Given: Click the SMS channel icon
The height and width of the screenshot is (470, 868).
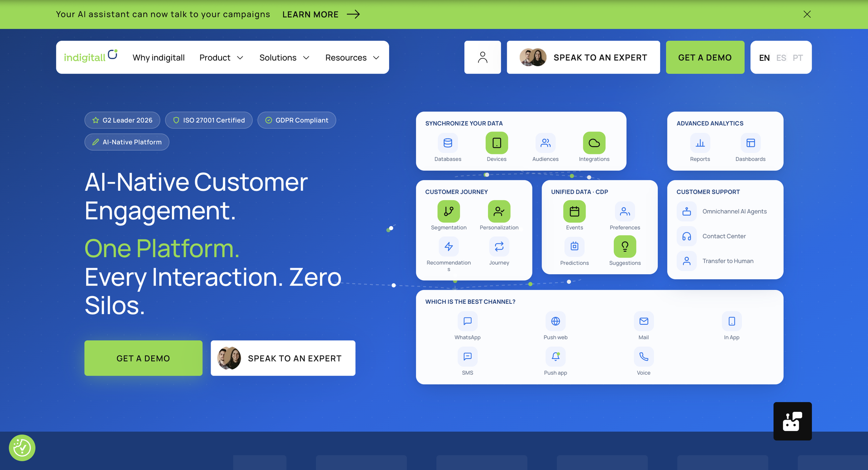Looking at the screenshot, I should pyautogui.click(x=467, y=356).
